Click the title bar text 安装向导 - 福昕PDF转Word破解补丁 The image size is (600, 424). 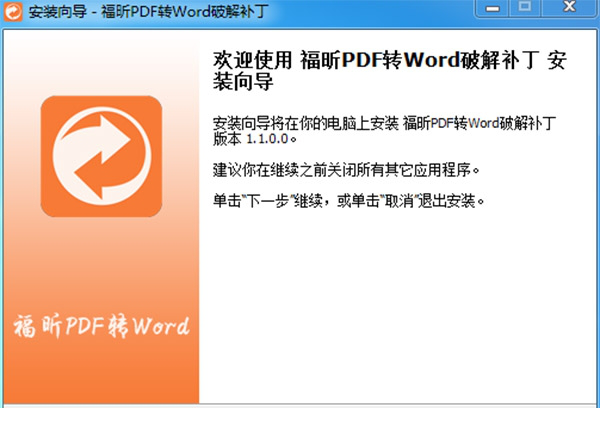148,11
